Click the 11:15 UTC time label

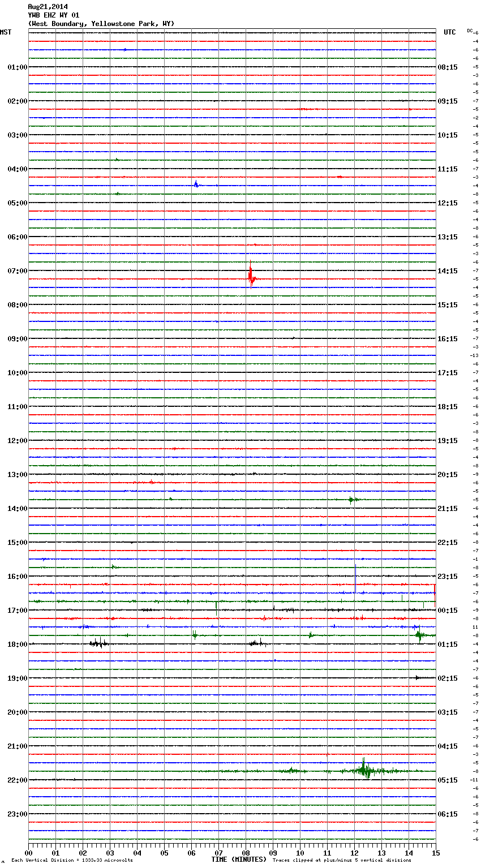pos(448,169)
